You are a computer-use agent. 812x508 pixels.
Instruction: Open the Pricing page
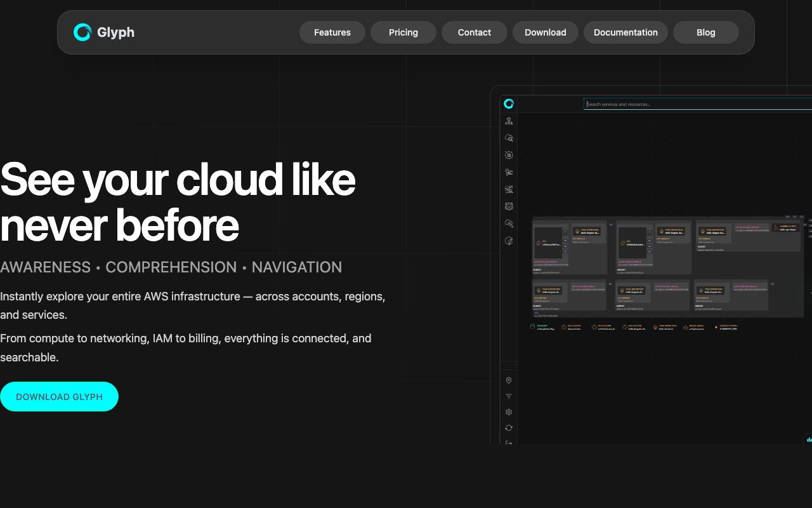click(x=403, y=32)
